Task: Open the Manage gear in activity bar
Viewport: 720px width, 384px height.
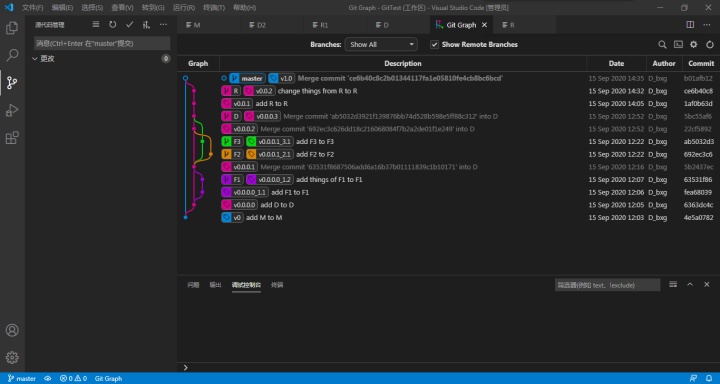Action: 12,357
